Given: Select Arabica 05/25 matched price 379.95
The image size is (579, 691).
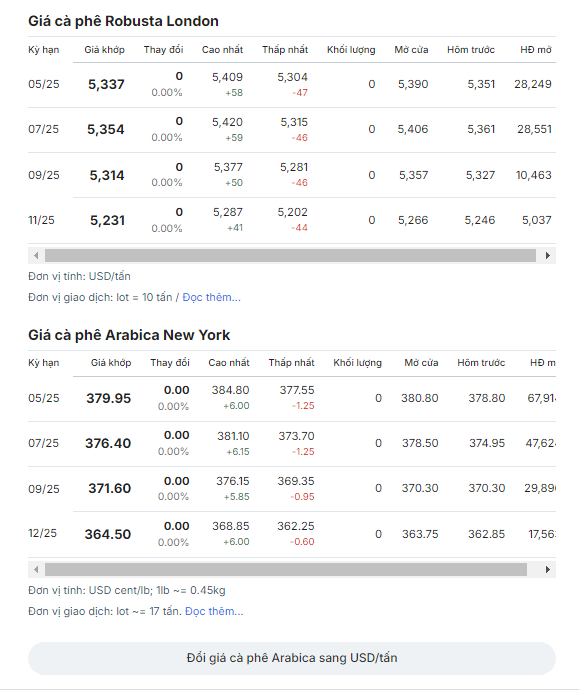Looking at the screenshot, I should [109, 398].
